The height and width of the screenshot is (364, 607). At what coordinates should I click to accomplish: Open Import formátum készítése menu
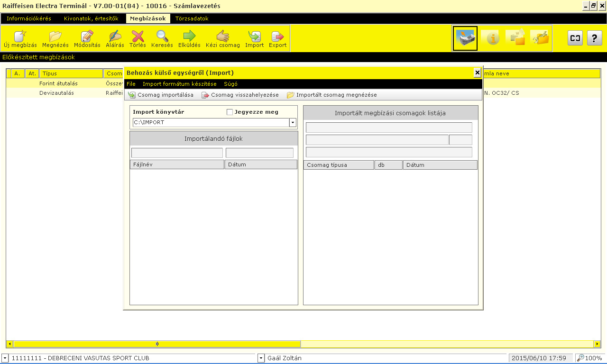coord(180,84)
